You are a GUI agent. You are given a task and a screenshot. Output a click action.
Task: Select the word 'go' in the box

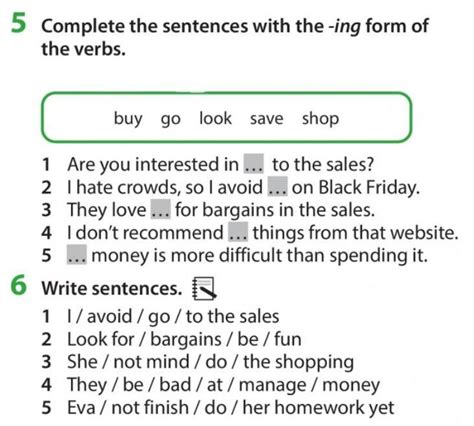pos(171,120)
